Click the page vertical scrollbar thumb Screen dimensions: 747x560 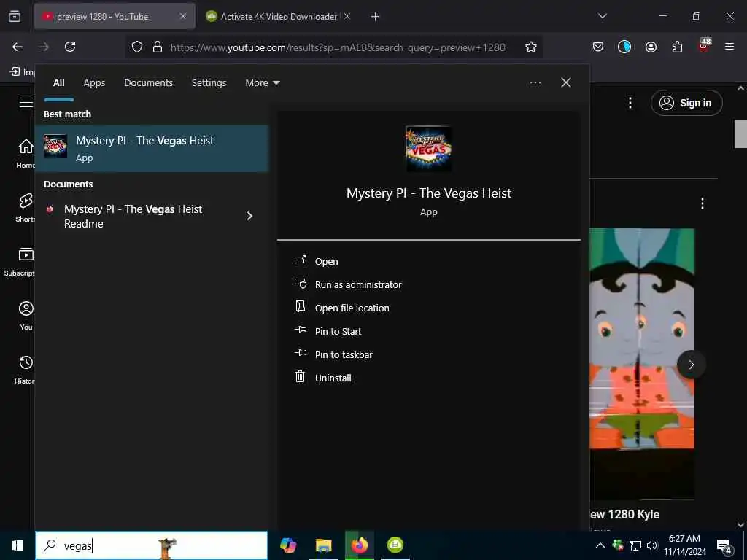pos(740,134)
